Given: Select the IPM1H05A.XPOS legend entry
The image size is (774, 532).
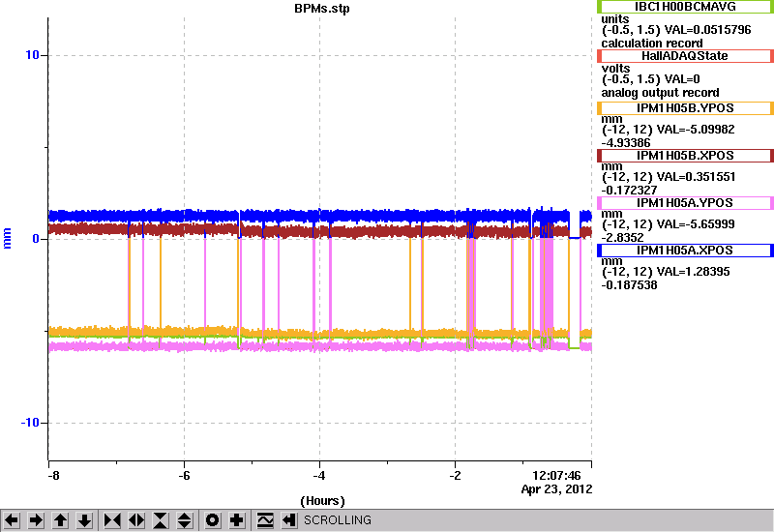Looking at the screenshot, I should [x=685, y=251].
